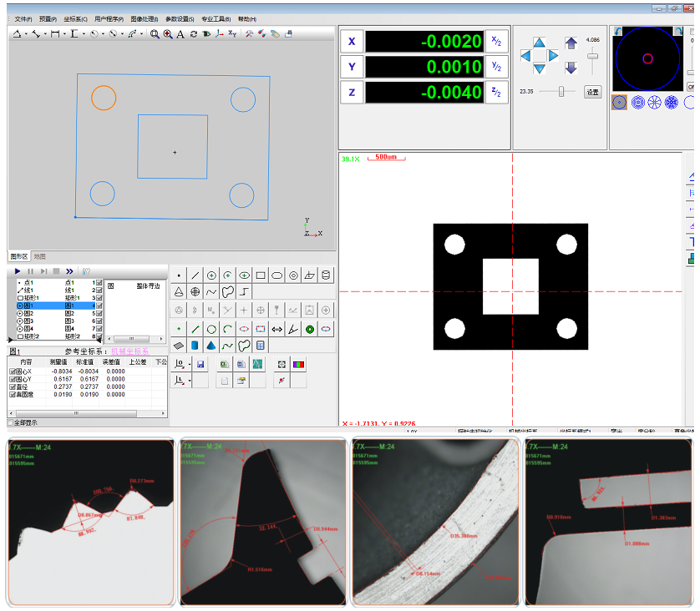This screenshot has height=611, width=700.
Task: Lower Z axis with purple down arrow
Action: (571, 68)
